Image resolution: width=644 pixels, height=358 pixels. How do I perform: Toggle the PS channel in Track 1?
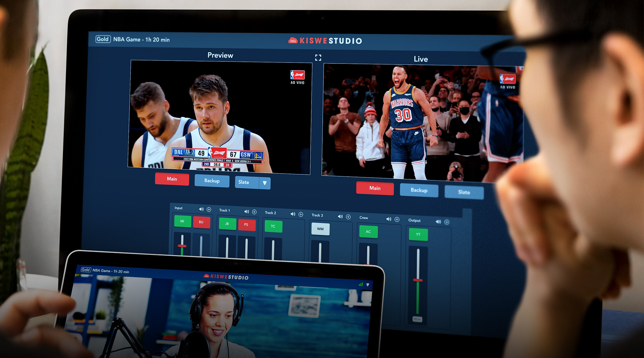pos(247,225)
